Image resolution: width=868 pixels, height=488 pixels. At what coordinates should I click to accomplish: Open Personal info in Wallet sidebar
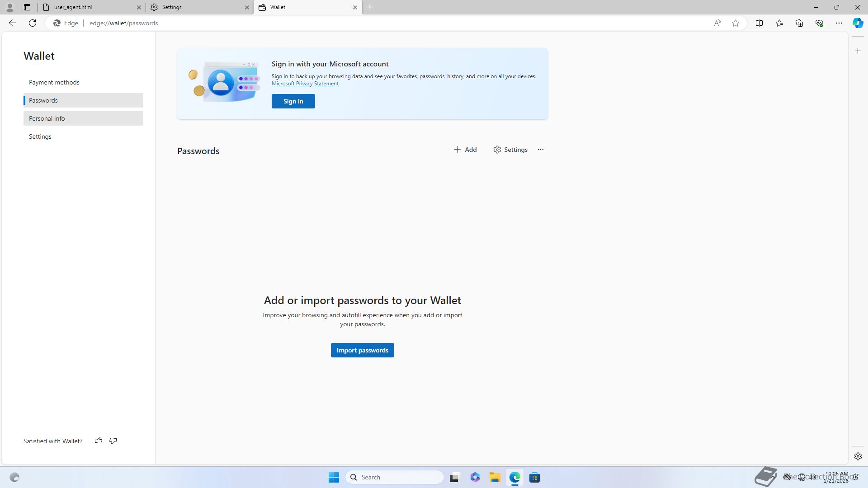(x=47, y=118)
